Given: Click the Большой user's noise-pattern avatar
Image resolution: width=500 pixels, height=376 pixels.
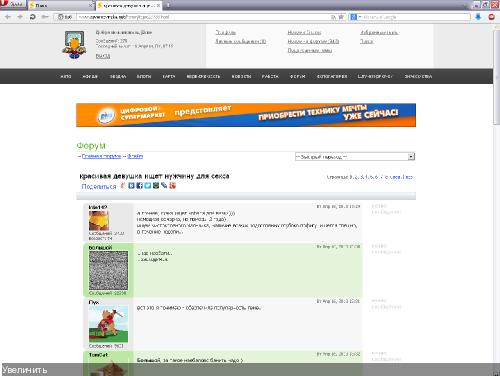Looking at the screenshot, I should [108, 270].
